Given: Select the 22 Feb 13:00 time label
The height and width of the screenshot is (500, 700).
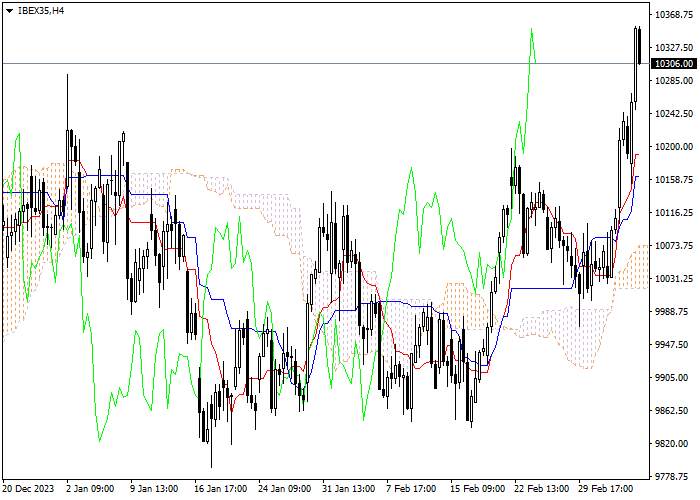Looking at the screenshot, I should [542, 488].
